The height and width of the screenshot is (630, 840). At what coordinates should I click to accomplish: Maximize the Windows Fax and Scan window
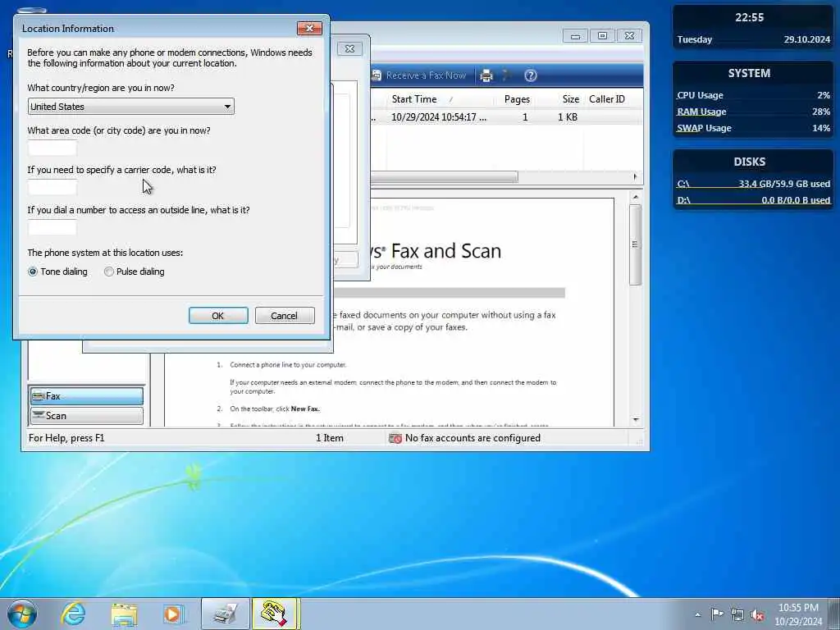(x=603, y=36)
